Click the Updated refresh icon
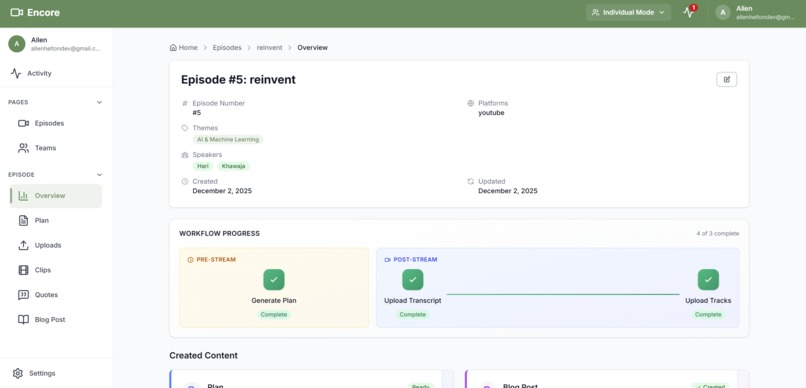The width and height of the screenshot is (806, 388). pyautogui.click(x=470, y=181)
